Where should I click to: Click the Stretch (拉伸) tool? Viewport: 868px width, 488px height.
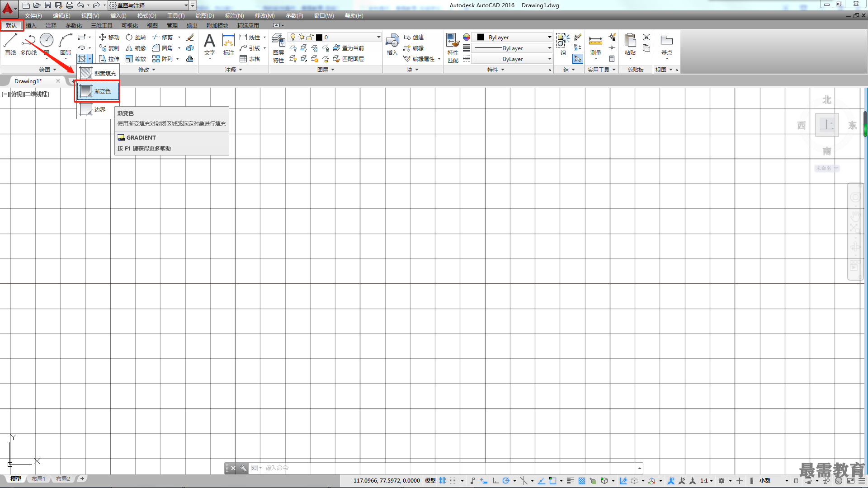tap(109, 59)
